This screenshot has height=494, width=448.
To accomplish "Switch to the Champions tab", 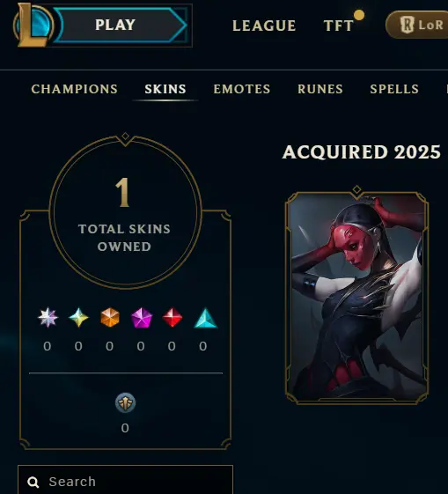I will tap(74, 89).
